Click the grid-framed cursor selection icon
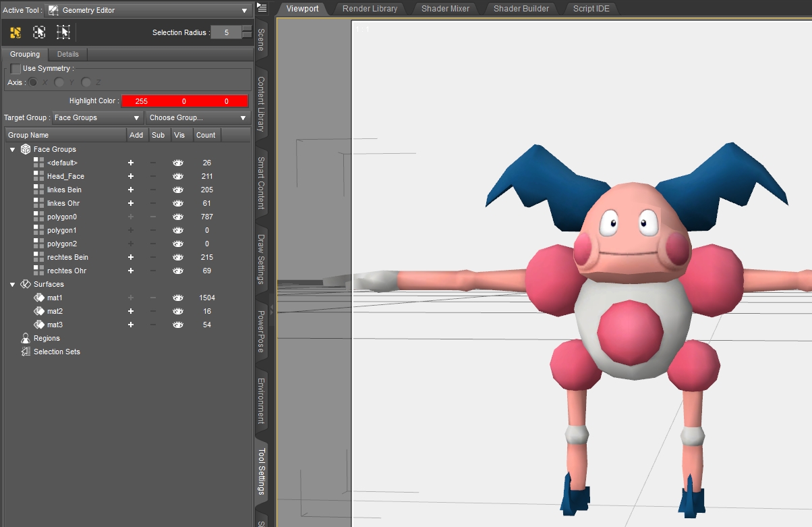The height and width of the screenshot is (527, 812). click(x=63, y=32)
